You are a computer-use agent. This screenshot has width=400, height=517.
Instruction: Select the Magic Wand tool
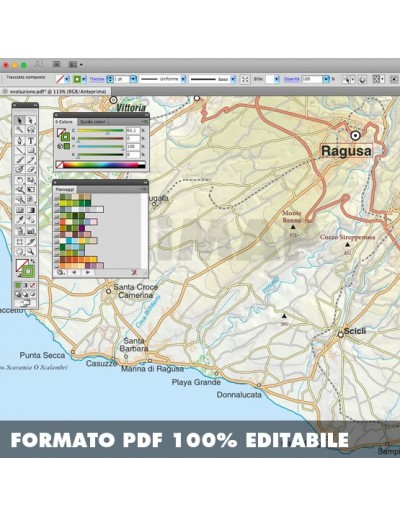[x=20, y=130]
